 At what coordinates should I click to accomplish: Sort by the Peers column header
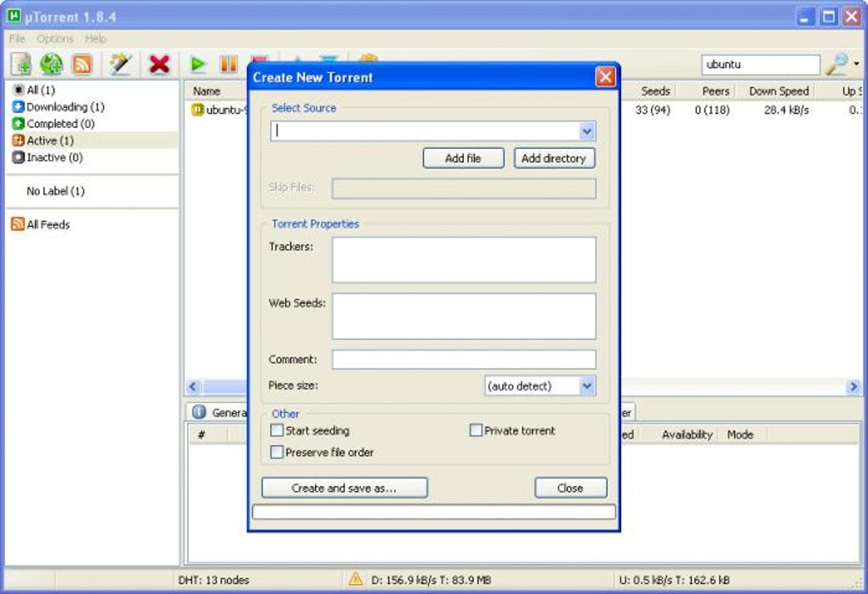(x=716, y=91)
